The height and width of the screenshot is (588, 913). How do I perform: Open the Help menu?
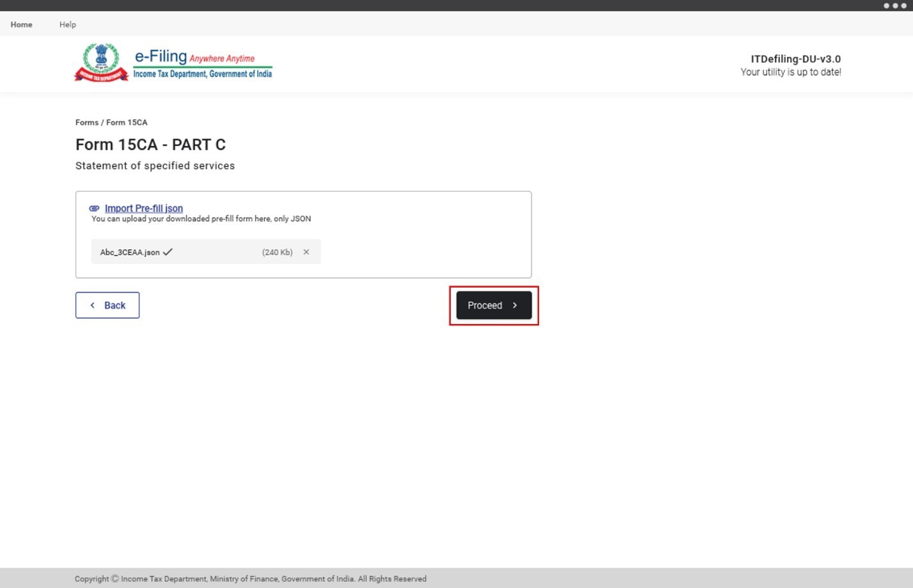coord(67,24)
